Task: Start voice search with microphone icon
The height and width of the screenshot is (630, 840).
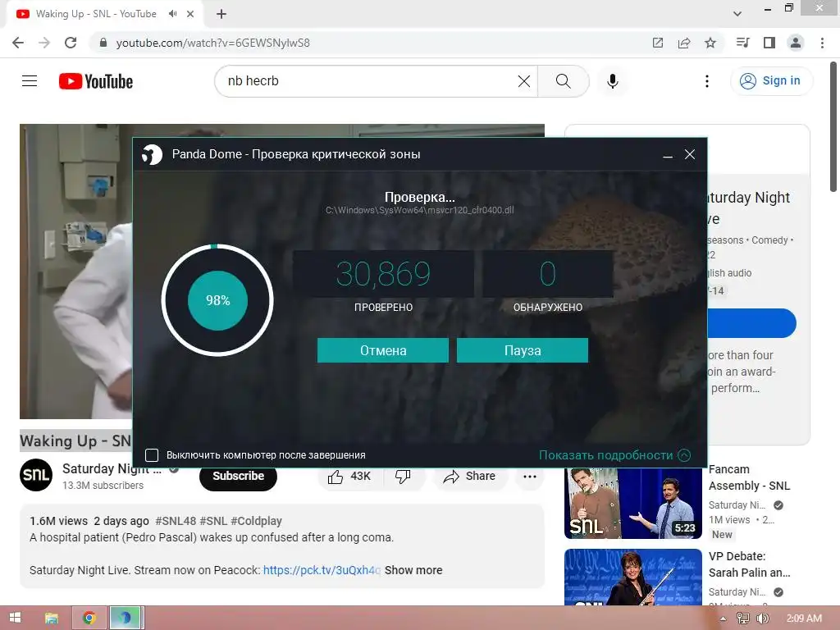Action: 613,81
